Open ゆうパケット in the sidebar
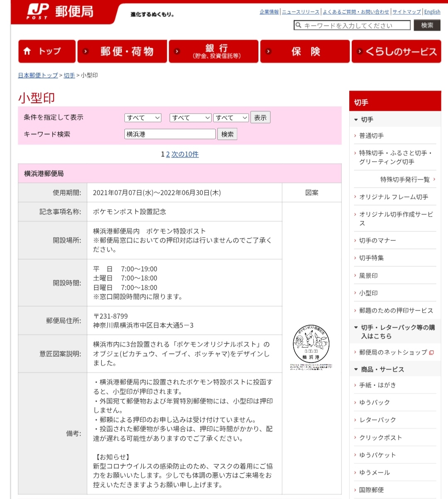 tap(377, 455)
